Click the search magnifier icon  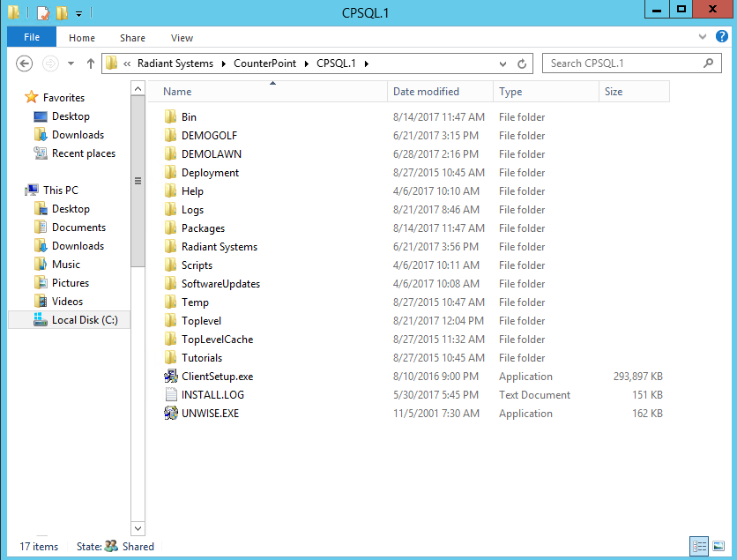click(708, 63)
